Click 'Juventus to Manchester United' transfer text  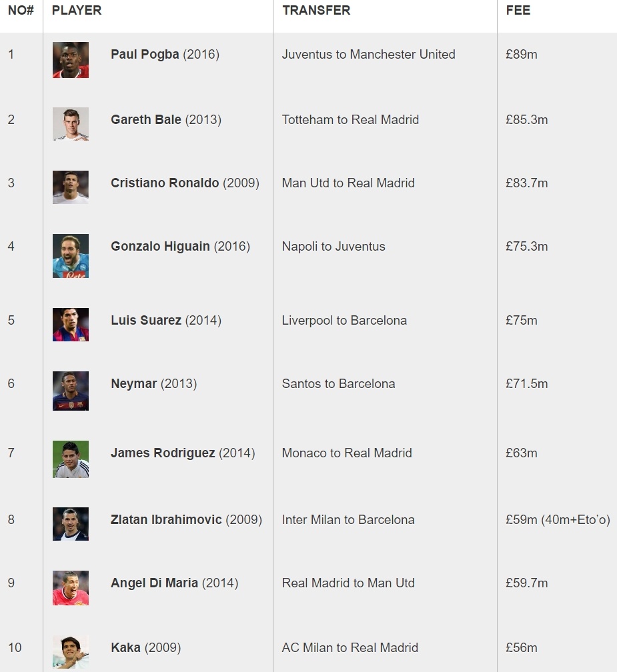[368, 55]
